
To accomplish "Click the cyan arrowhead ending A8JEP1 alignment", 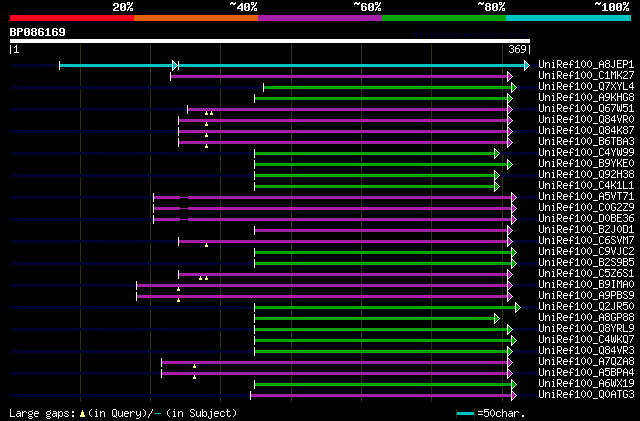I will (527, 65).
